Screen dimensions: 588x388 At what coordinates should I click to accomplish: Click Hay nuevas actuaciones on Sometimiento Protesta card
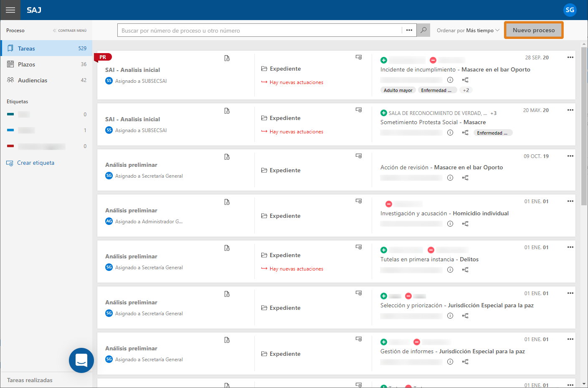point(292,132)
